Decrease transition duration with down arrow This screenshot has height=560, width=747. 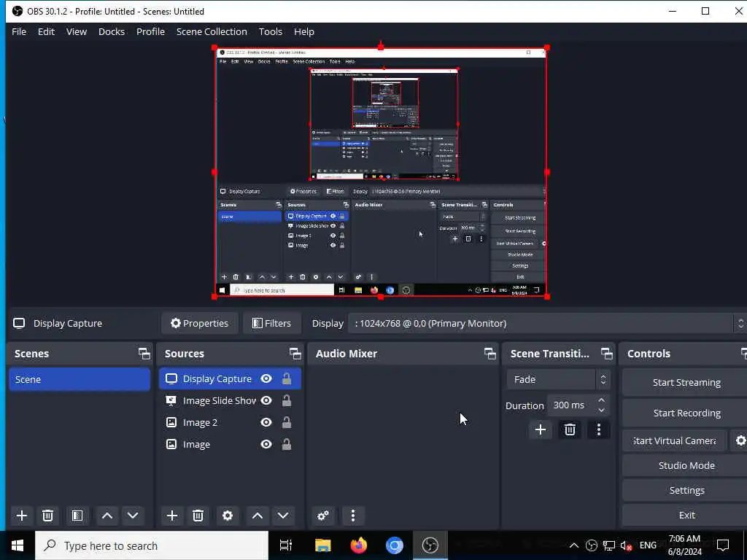click(x=602, y=410)
